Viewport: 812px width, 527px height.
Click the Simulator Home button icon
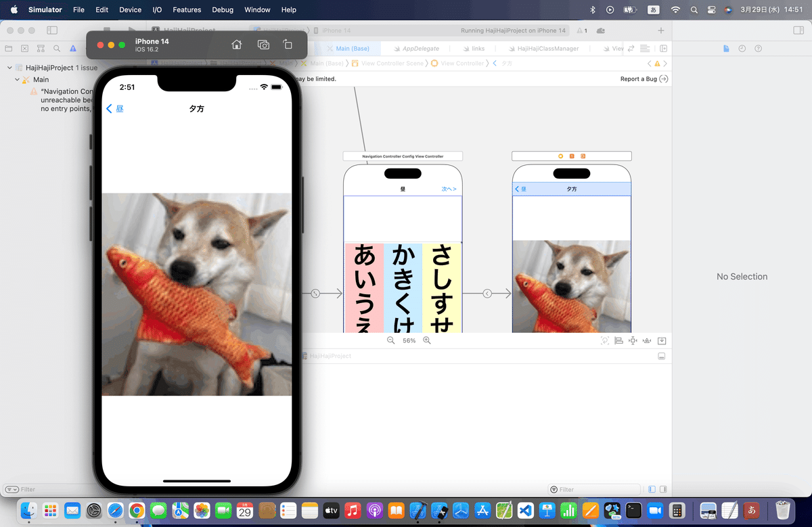(237, 45)
